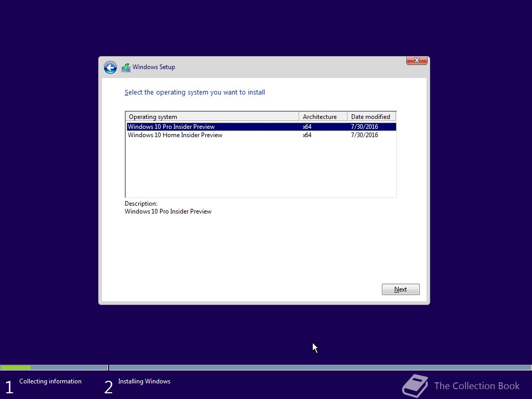
Task: Click x64 in the Pro Insider row
Action: pos(307,127)
